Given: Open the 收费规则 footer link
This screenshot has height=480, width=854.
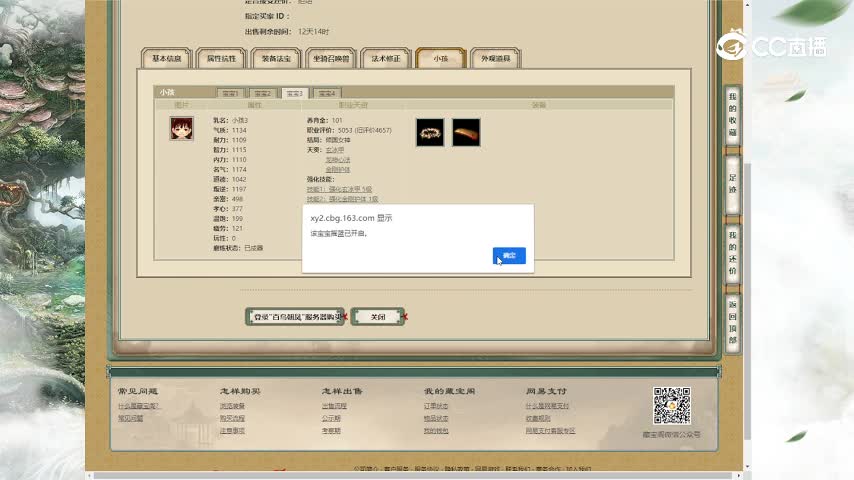Looking at the screenshot, I should pos(538,418).
